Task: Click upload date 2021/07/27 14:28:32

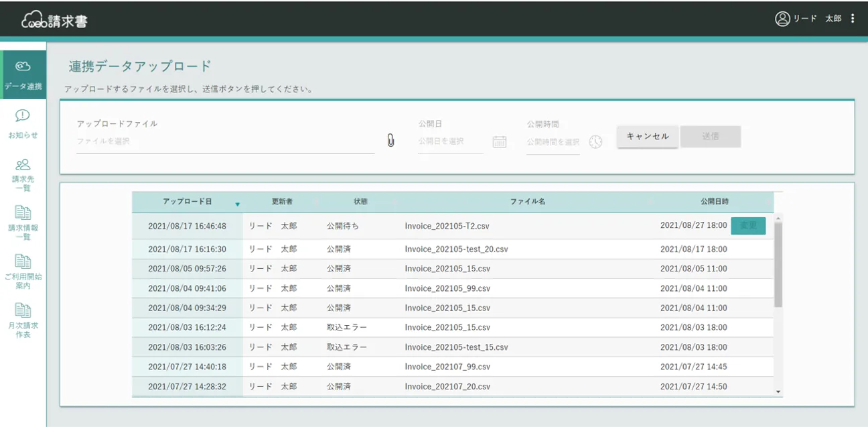Action: (x=187, y=387)
